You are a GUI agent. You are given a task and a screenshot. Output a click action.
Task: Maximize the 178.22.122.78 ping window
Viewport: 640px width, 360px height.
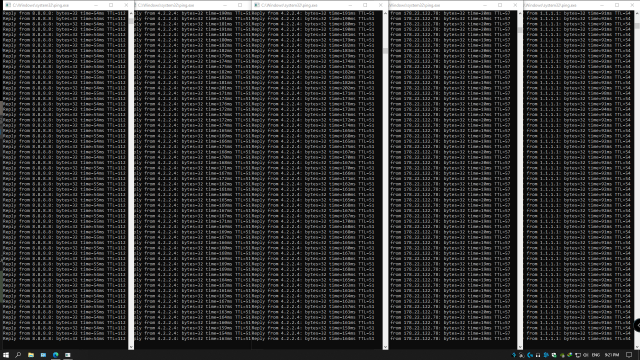click(500, 5)
